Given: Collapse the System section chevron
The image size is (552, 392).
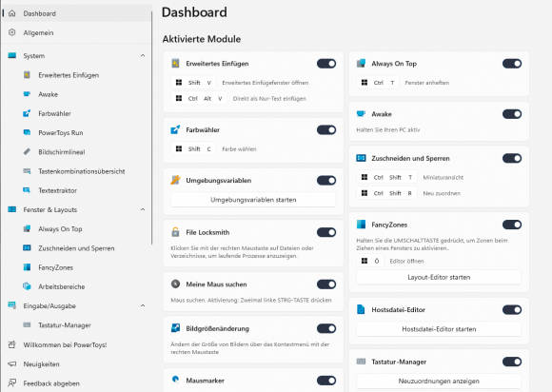Looking at the screenshot, I should point(143,55).
